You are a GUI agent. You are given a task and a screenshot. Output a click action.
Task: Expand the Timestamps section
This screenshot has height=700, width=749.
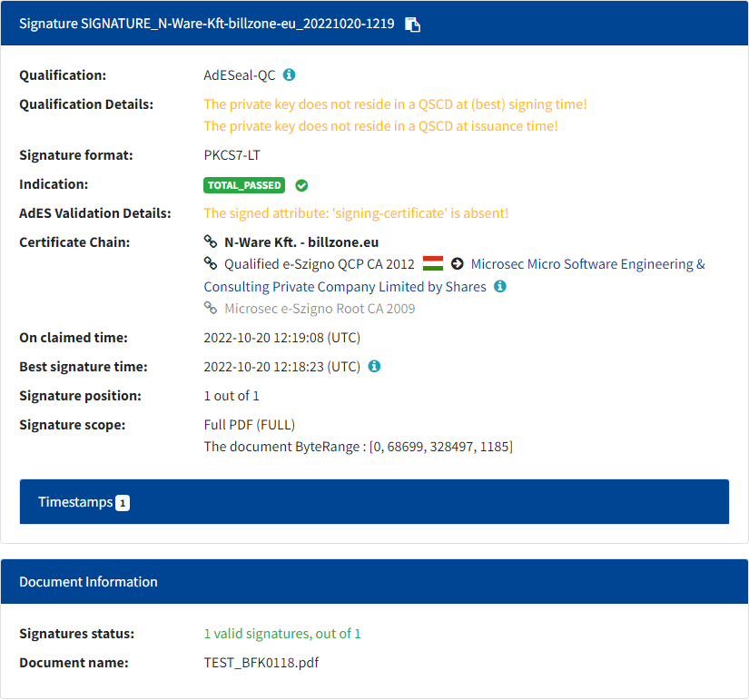coord(374,502)
